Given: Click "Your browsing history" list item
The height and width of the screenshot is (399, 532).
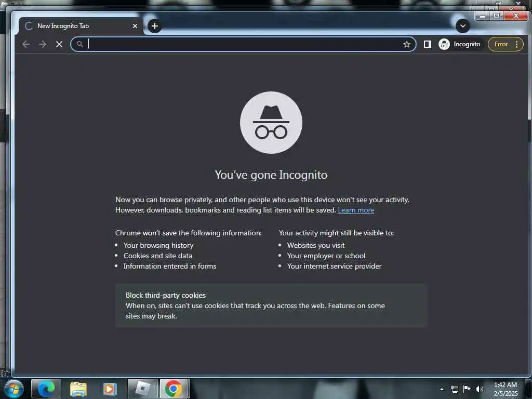Looking at the screenshot, I should (x=158, y=245).
